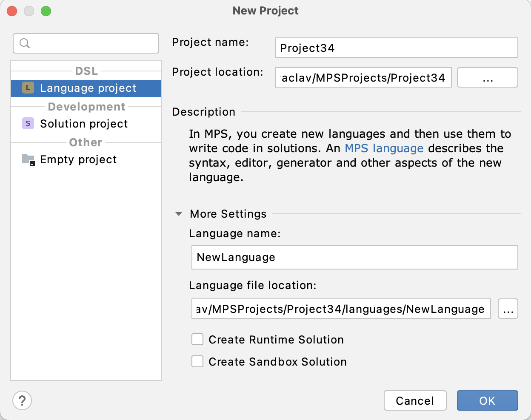Viewport: 531px width, 420px height.
Task: Browse for a project location
Action: pyautogui.click(x=487, y=77)
